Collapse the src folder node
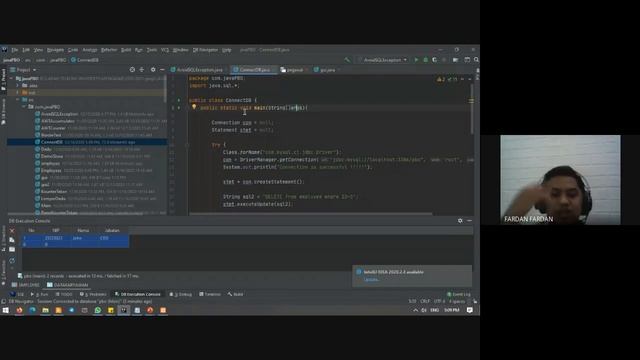This screenshot has width=640, height=360. (18, 100)
